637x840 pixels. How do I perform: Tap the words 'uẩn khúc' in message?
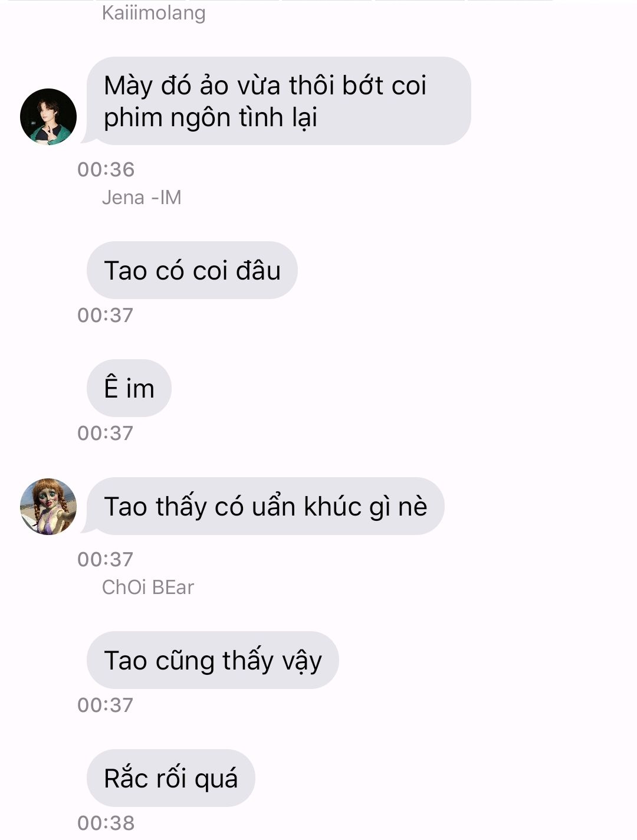306,506
